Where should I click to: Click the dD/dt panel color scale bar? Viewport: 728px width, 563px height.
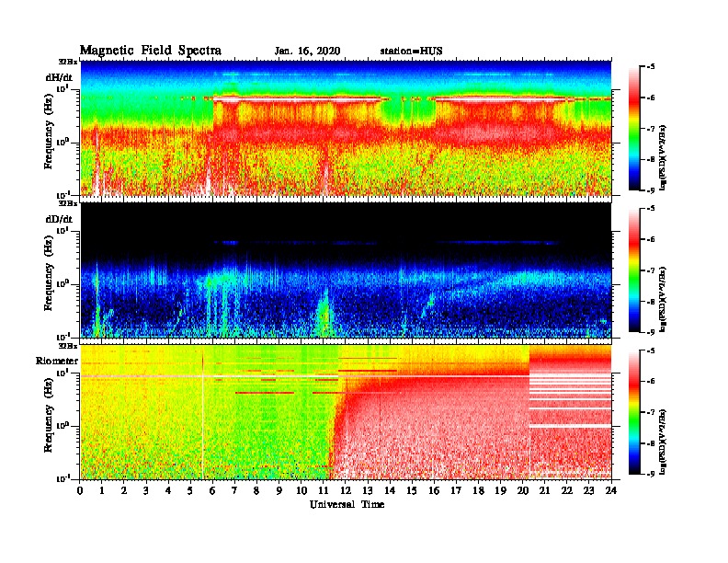click(634, 270)
